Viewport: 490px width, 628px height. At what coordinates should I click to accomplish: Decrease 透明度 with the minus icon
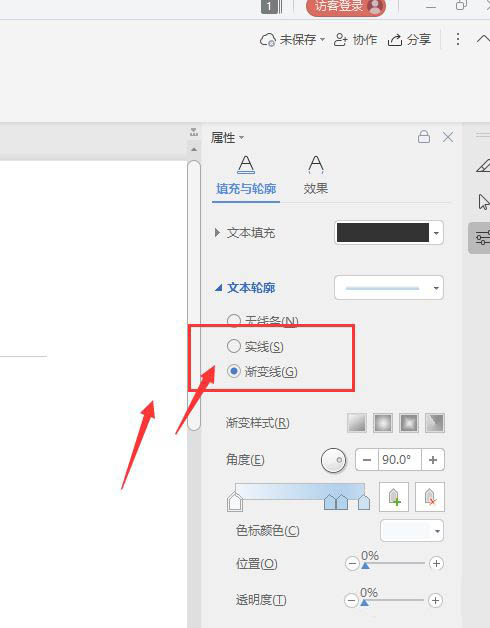351,600
